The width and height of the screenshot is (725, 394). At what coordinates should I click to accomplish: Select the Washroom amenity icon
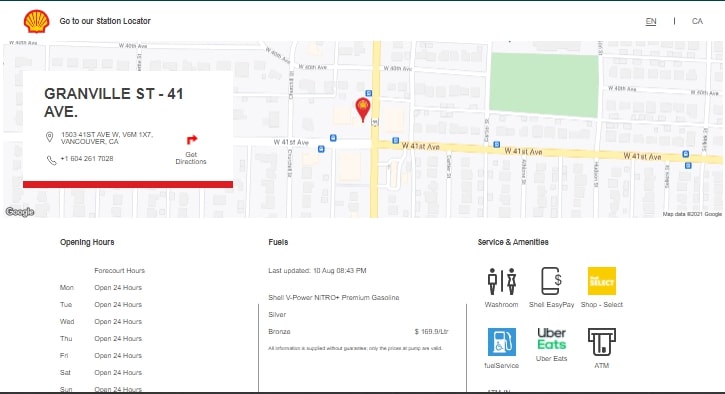click(x=502, y=281)
